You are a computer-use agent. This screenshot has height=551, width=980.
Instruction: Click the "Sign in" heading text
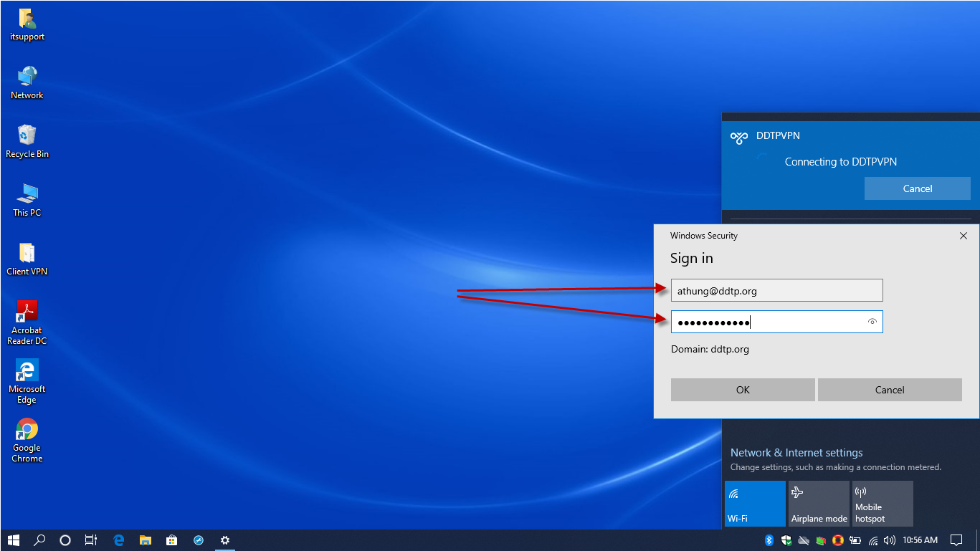(692, 259)
